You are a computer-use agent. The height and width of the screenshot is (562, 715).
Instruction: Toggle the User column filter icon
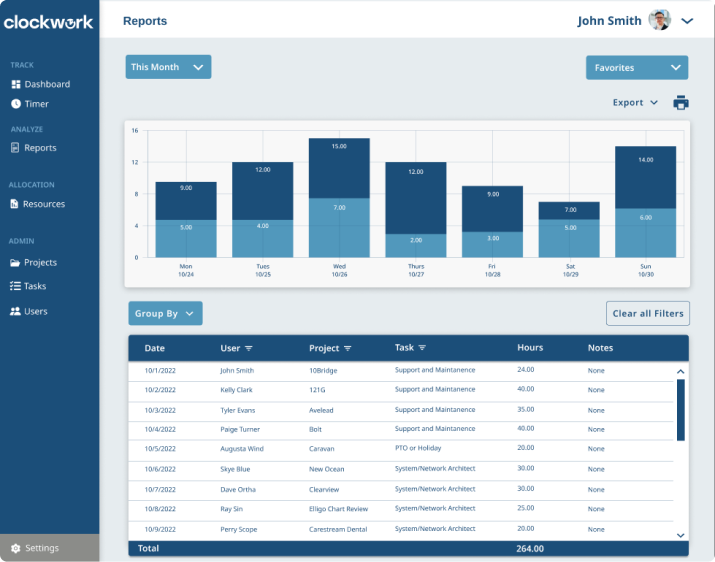pos(249,349)
